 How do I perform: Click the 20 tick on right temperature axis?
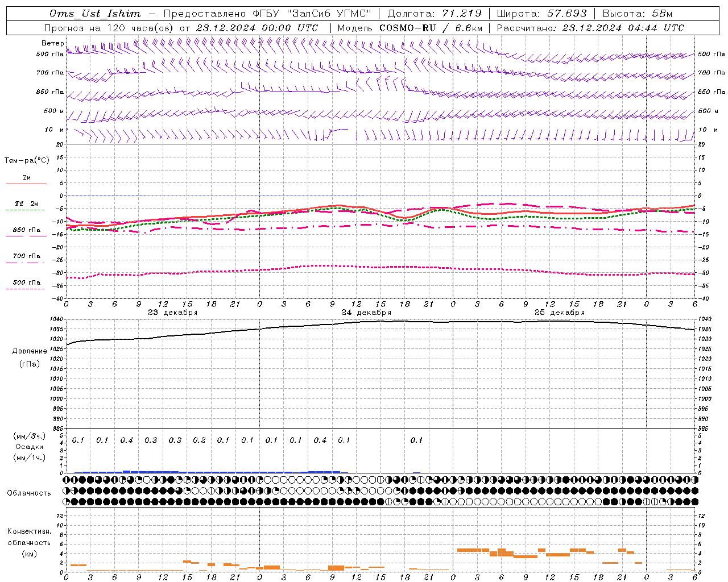[x=702, y=144]
